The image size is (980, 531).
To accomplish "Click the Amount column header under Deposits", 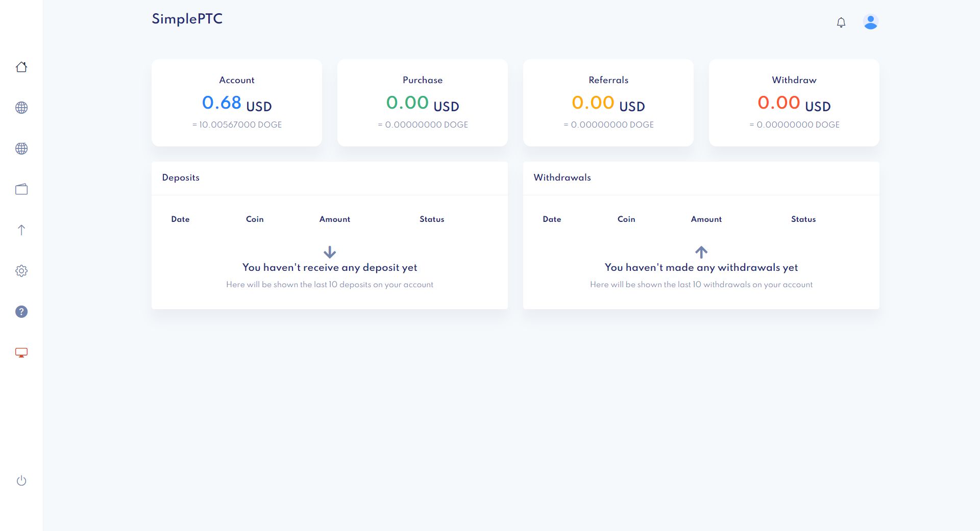I will 335,219.
